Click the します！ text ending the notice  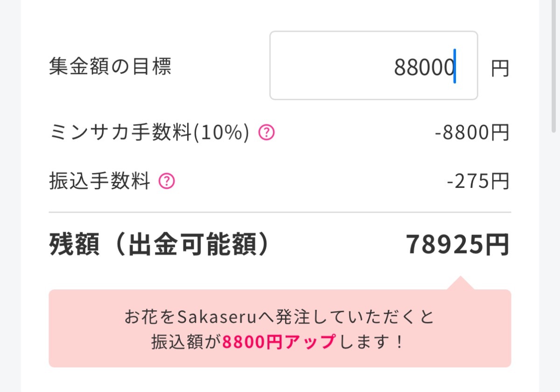(372, 343)
